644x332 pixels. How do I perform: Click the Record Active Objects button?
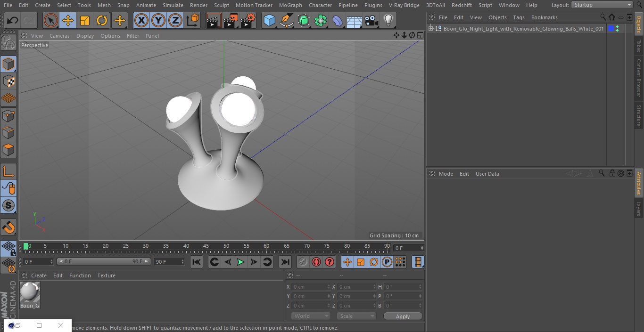point(303,262)
